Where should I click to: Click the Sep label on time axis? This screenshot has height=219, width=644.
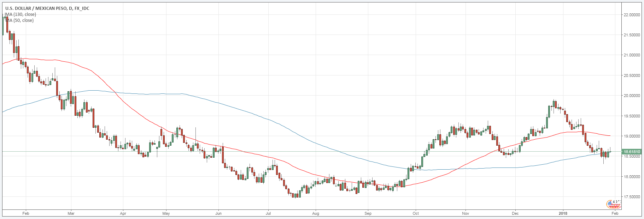[x=368, y=213]
